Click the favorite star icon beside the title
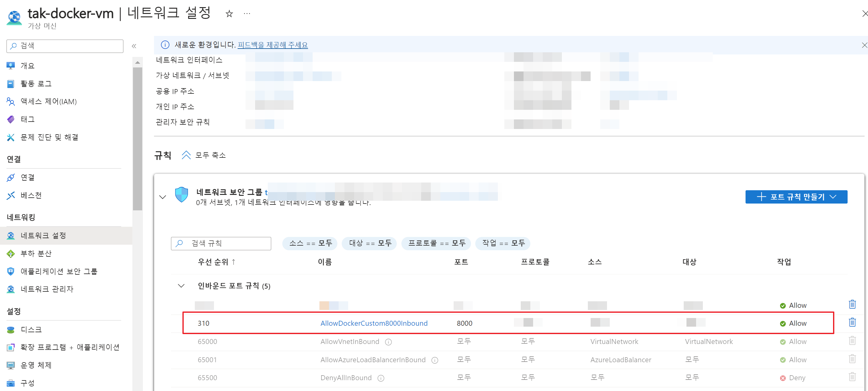 coord(229,14)
